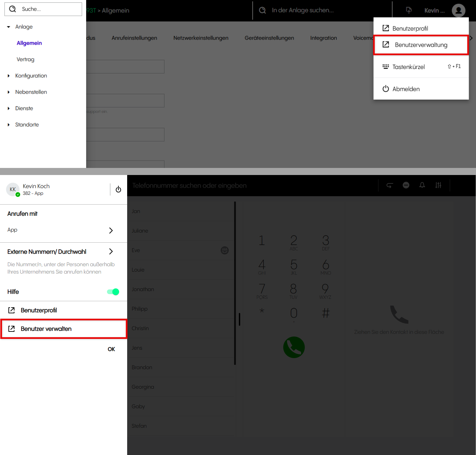The width and height of the screenshot is (476, 455).
Task: Click the power icon beside Kevin Koch
Action: point(118,189)
